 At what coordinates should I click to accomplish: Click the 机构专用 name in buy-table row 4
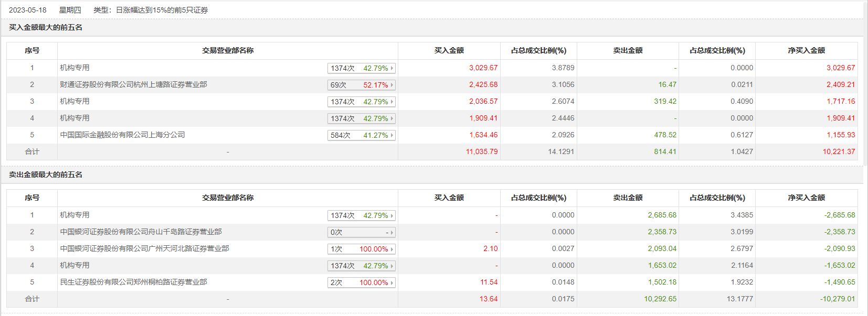(75, 118)
